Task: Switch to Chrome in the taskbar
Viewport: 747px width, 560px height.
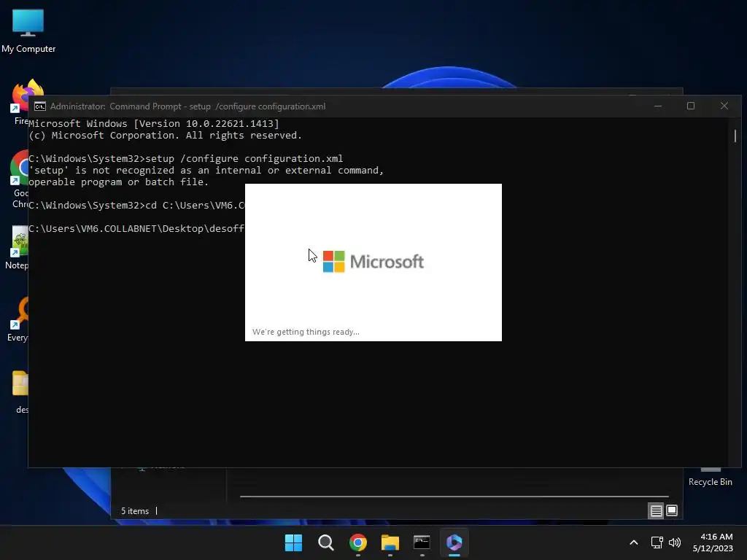Action: 357,542
